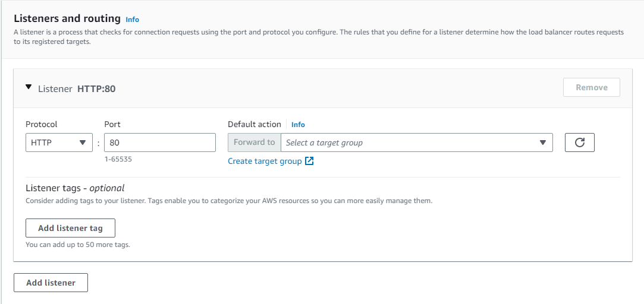Click the Listener HTTP:80 header title

click(77, 88)
